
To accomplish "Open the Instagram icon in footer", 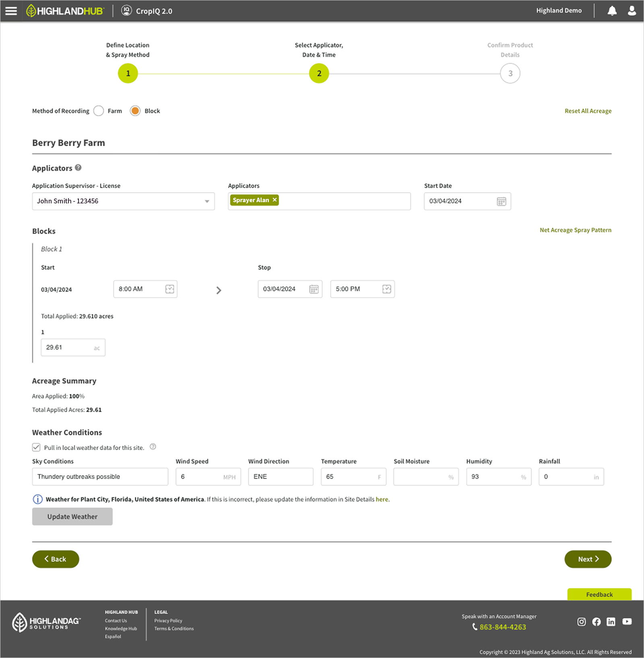I will [x=581, y=622].
